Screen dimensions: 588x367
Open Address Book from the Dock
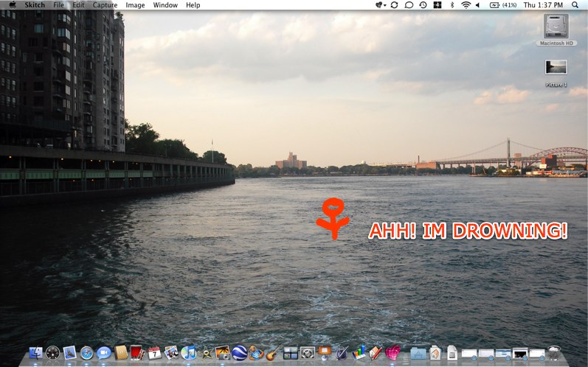pos(121,353)
